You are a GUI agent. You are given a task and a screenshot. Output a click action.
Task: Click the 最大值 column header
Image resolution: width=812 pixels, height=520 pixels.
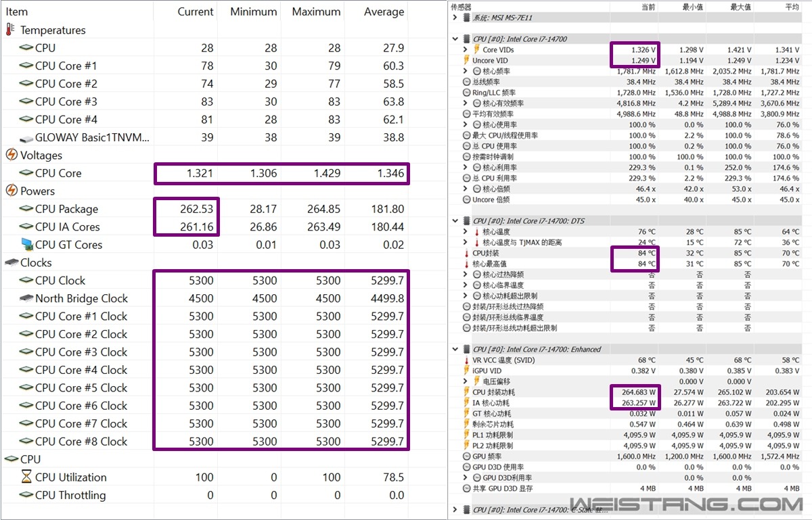coord(741,6)
